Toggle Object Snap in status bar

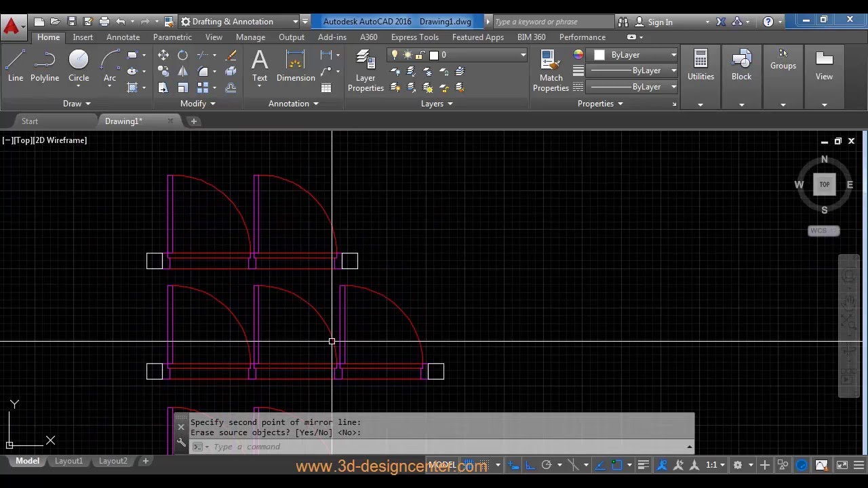(616, 465)
